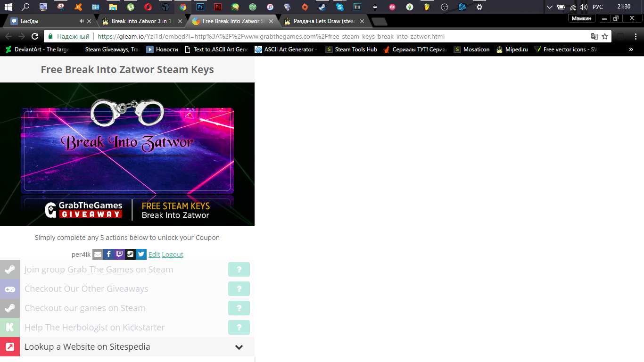Viewport: 644px width, 362px height.
Task: Click the Twitch icon beside per4ik
Action: tap(119, 254)
